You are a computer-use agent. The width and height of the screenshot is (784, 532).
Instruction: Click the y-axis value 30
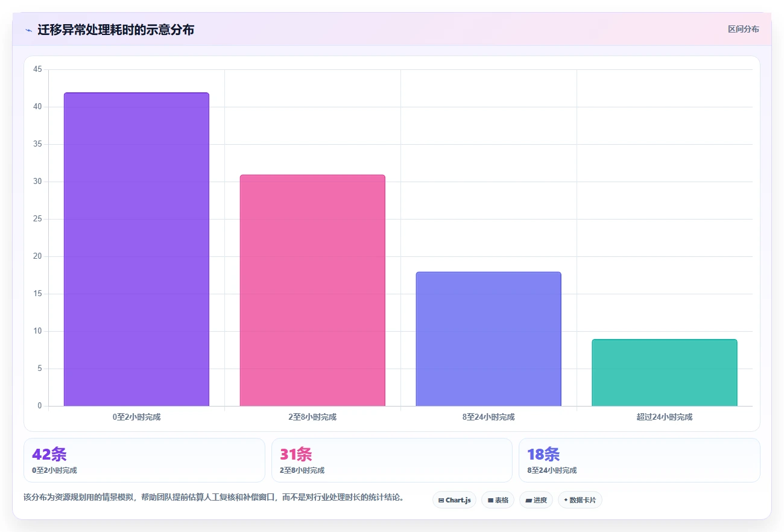(37, 182)
